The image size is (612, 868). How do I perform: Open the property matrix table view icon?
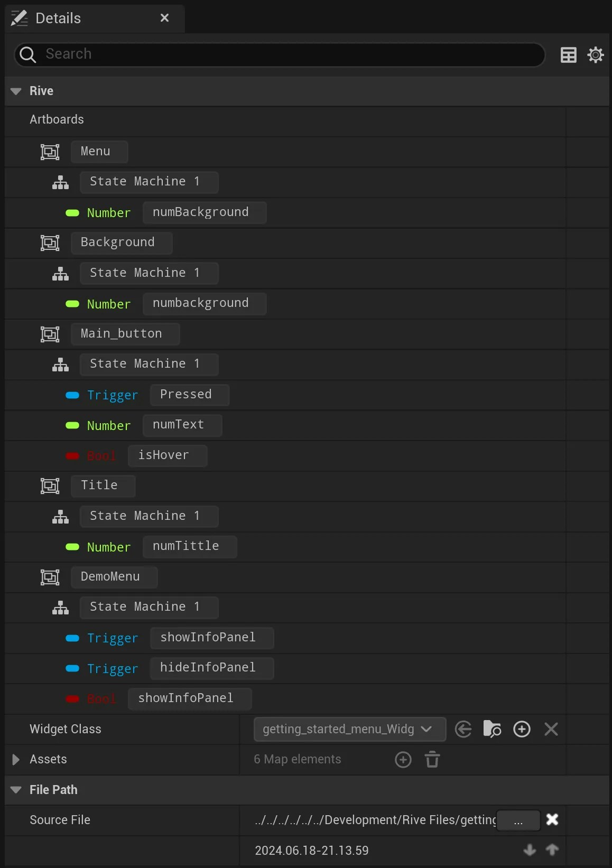coord(569,55)
